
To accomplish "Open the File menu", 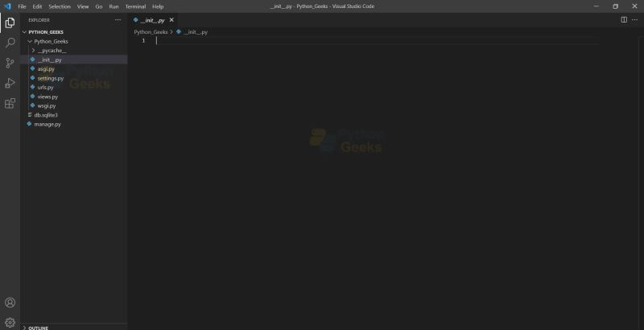I will (22, 6).
